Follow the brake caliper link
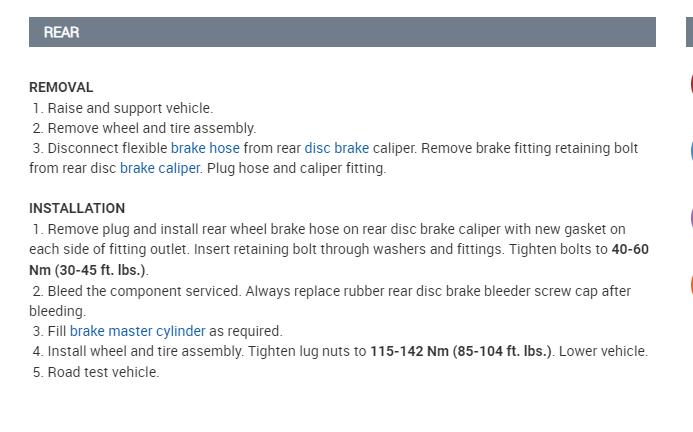The width and height of the screenshot is (693, 432). [160, 168]
